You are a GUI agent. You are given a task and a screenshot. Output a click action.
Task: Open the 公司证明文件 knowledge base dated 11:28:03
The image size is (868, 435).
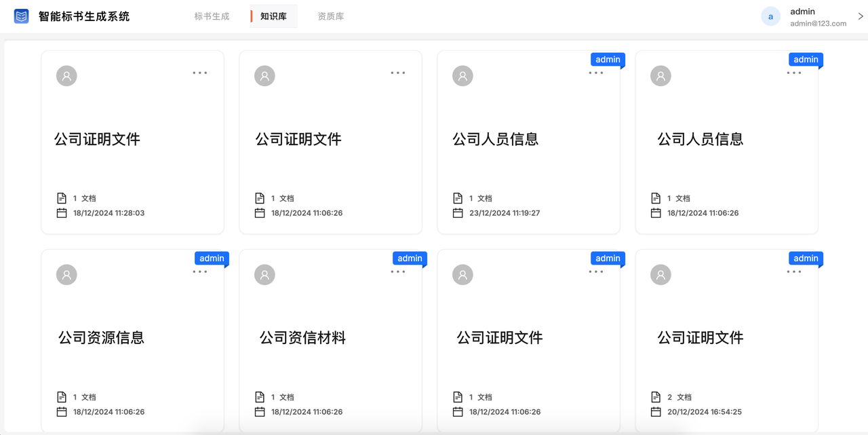point(97,139)
